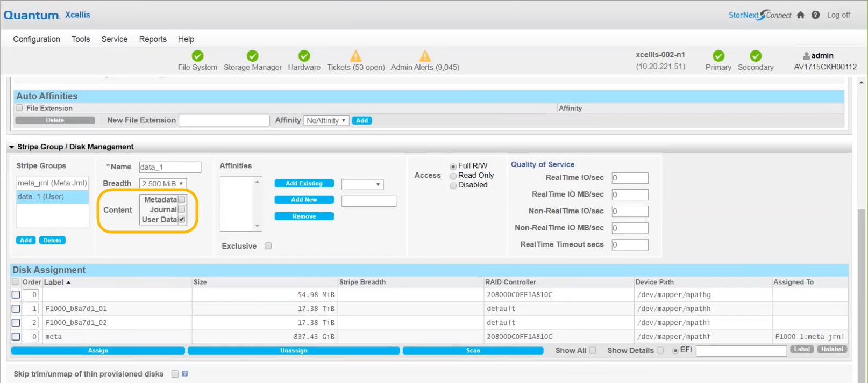Open the Configuration menu
Image resolution: width=868 pixels, height=383 pixels.
37,39
